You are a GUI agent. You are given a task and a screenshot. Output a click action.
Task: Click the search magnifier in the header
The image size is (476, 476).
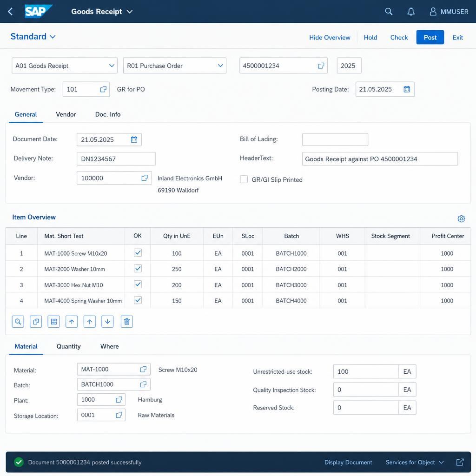tap(389, 12)
